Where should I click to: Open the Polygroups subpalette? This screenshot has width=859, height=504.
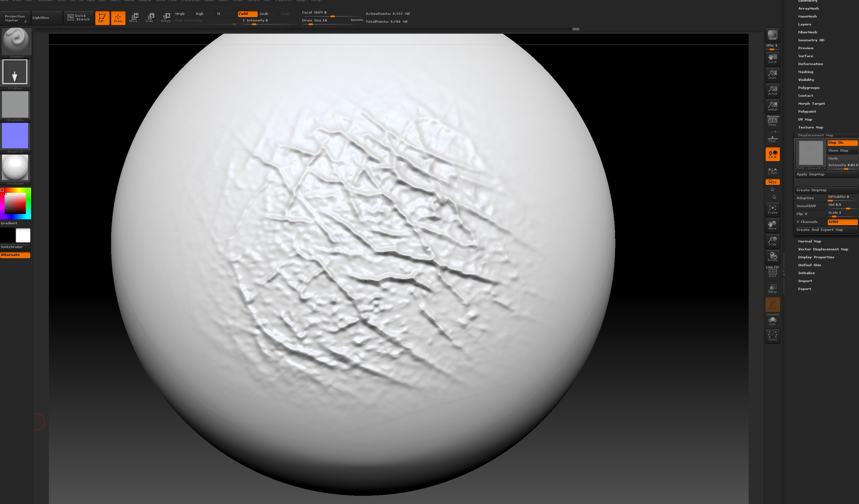(x=808, y=88)
